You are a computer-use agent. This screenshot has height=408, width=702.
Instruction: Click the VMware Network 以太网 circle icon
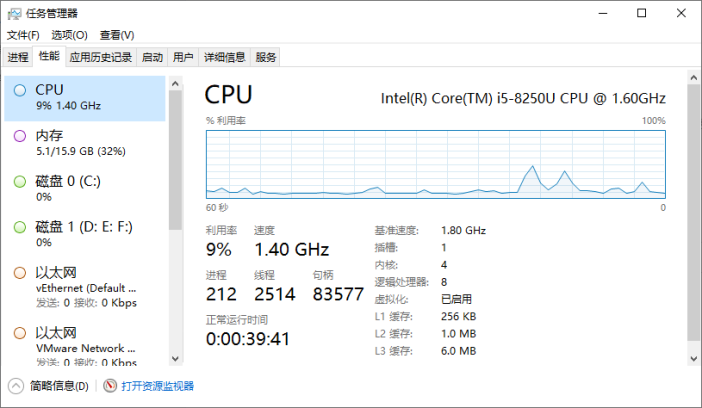(x=20, y=333)
